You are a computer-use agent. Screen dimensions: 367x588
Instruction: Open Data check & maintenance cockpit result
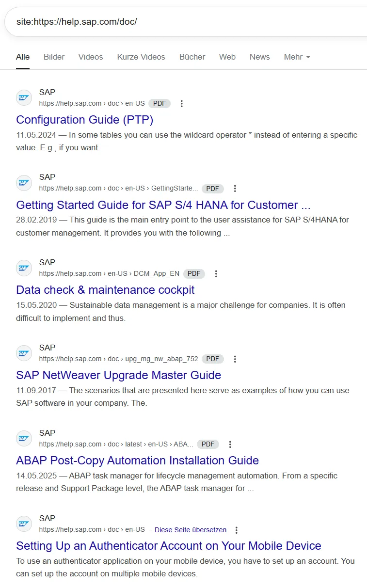(105, 290)
